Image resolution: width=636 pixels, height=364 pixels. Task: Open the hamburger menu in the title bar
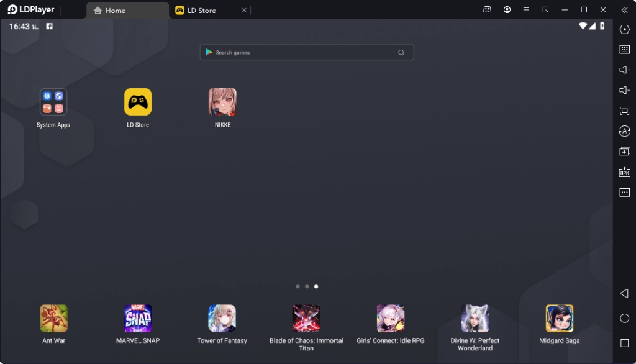526,10
